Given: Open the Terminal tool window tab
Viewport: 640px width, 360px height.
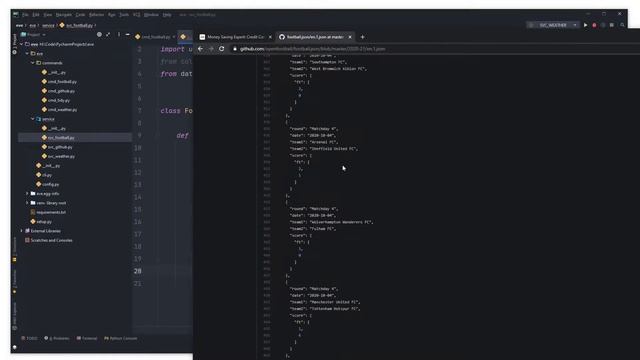Looking at the screenshot, I should pyautogui.click(x=87, y=338).
